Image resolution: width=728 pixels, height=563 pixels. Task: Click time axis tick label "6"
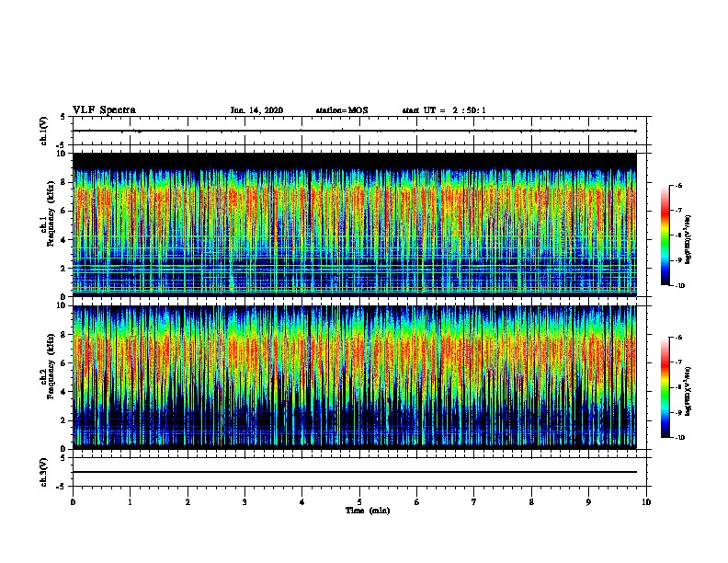(417, 502)
